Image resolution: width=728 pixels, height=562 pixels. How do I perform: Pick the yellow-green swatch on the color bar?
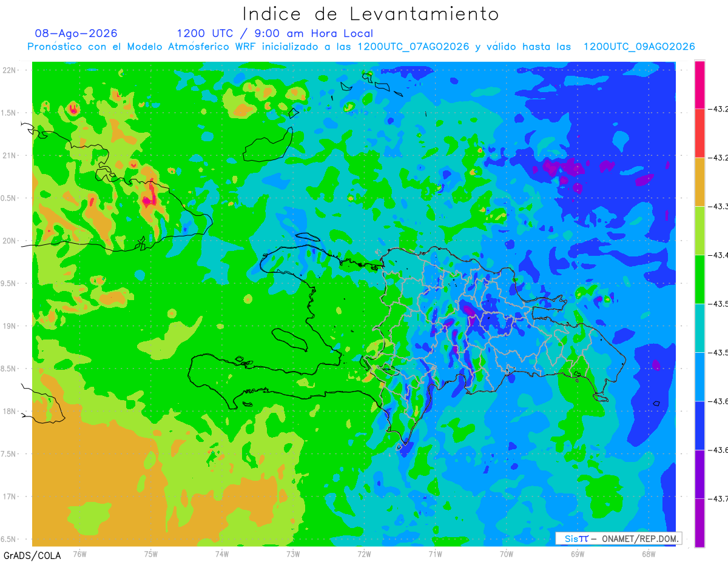699,230
